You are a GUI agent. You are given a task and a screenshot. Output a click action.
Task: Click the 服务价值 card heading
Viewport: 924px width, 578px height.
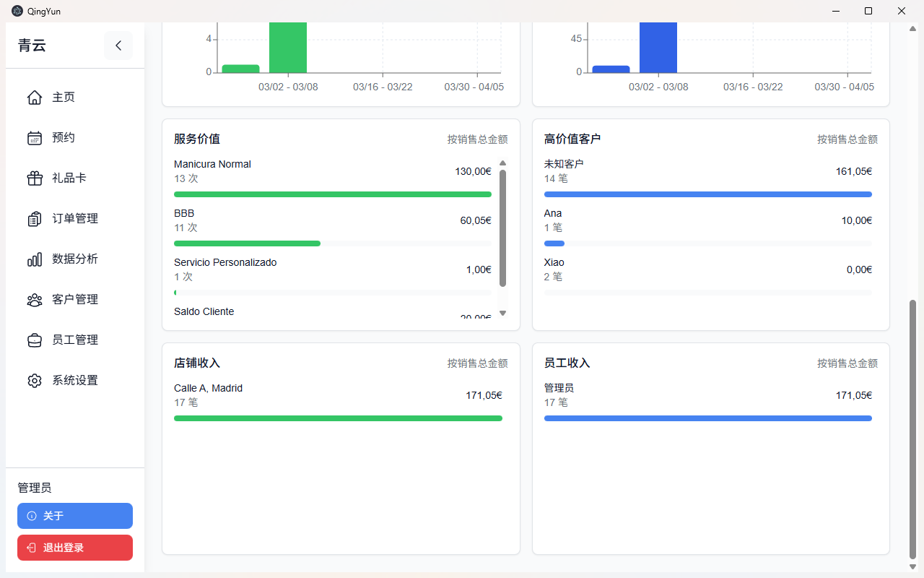point(197,139)
